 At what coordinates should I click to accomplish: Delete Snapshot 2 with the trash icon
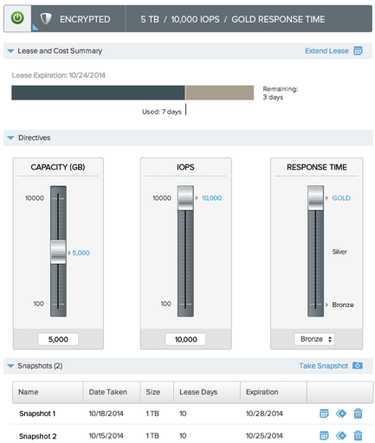pos(358,435)
